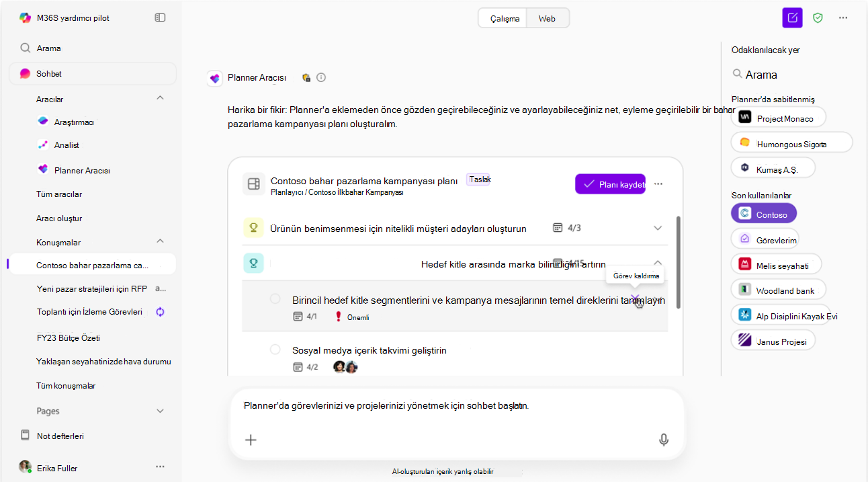
Task: Collapse the Aracılar section
Action: click(x=160, y=98)
